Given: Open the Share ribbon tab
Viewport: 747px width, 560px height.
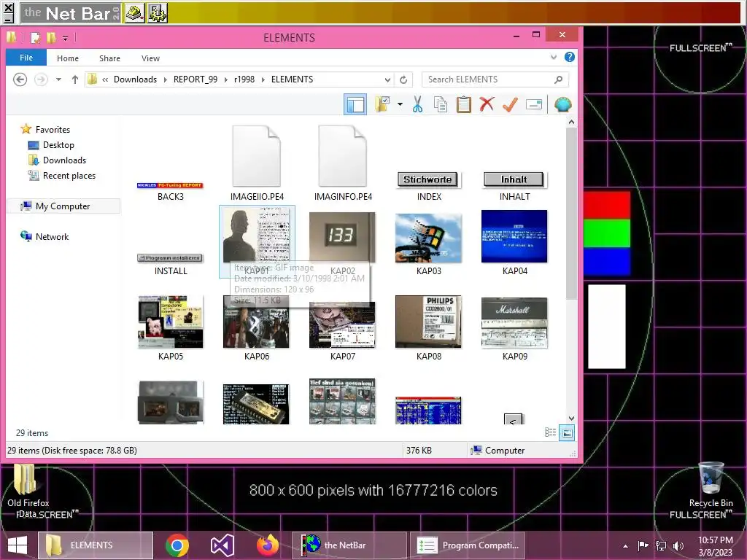Looking at the screenshot, I should point(109,58).
